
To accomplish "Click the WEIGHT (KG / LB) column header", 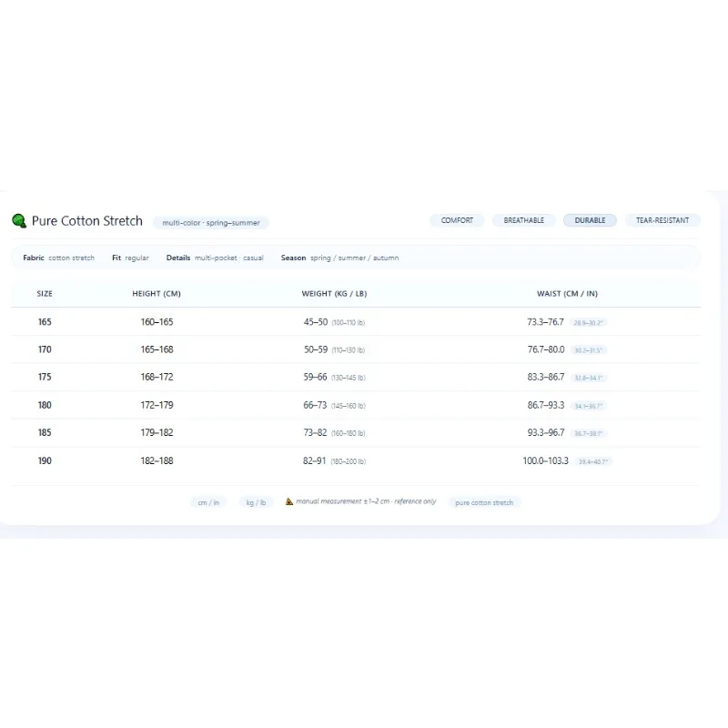I will click(334, 294).
